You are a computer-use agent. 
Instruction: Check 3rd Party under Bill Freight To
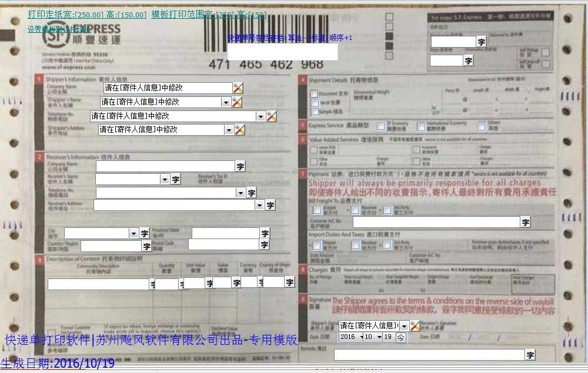[x=387, y=210]
